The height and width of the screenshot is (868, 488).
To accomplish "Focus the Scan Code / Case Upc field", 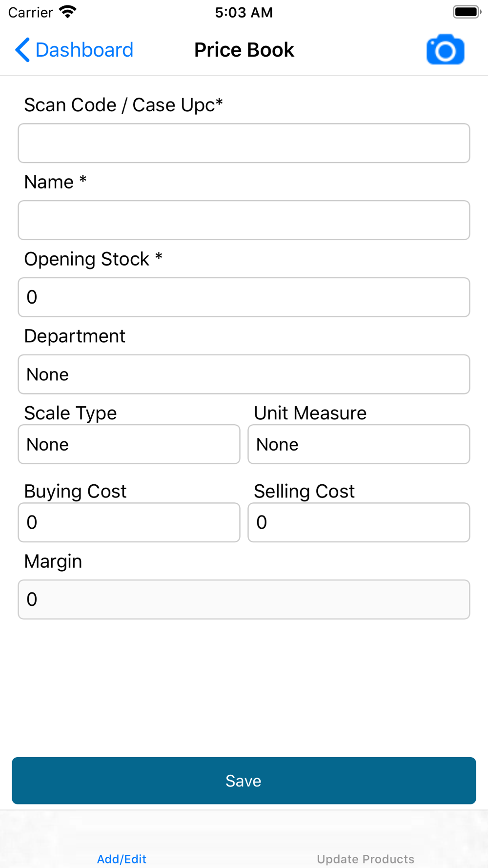I will click(x=244, y=143).
